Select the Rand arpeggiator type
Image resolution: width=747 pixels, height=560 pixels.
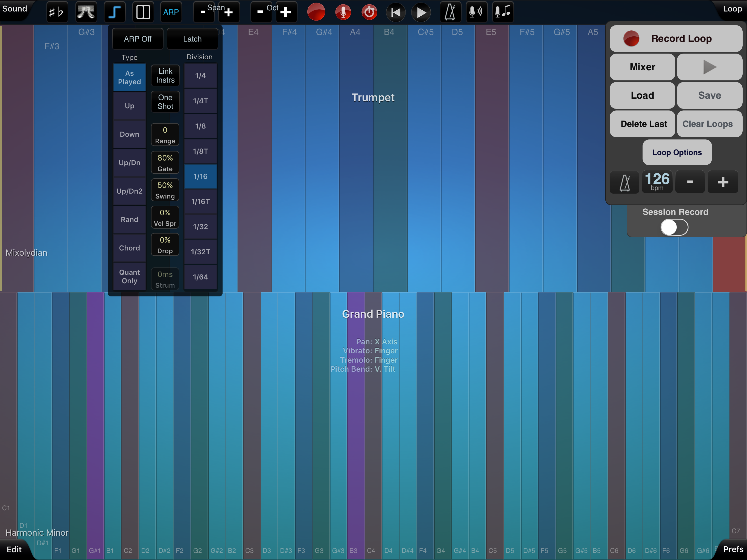pos(129,220)
